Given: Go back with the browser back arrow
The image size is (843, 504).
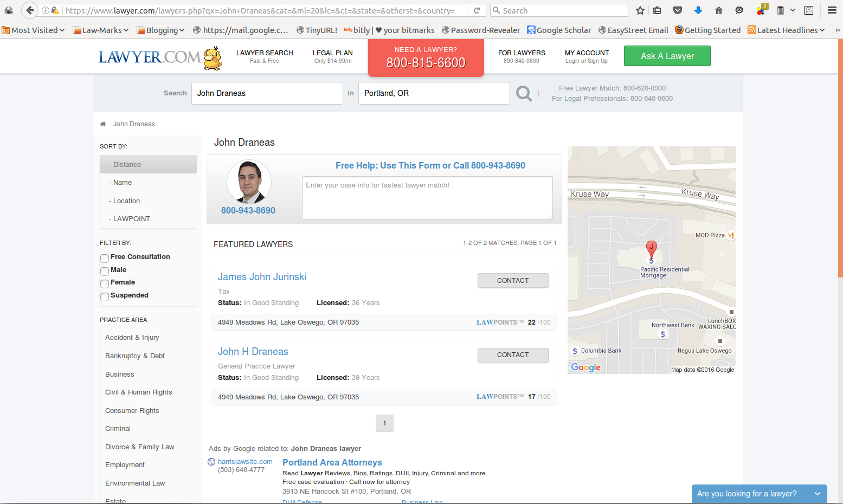Looking at the screenshot, I should pos(30,10).
